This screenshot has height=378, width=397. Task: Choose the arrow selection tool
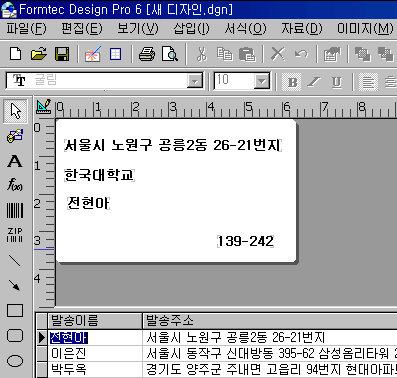point(15,111)
